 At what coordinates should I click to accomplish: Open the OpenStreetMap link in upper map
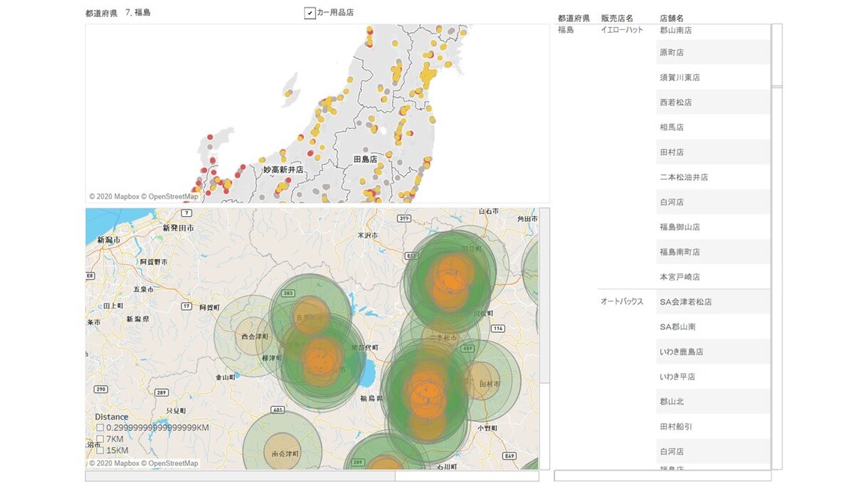coord(172,196)
